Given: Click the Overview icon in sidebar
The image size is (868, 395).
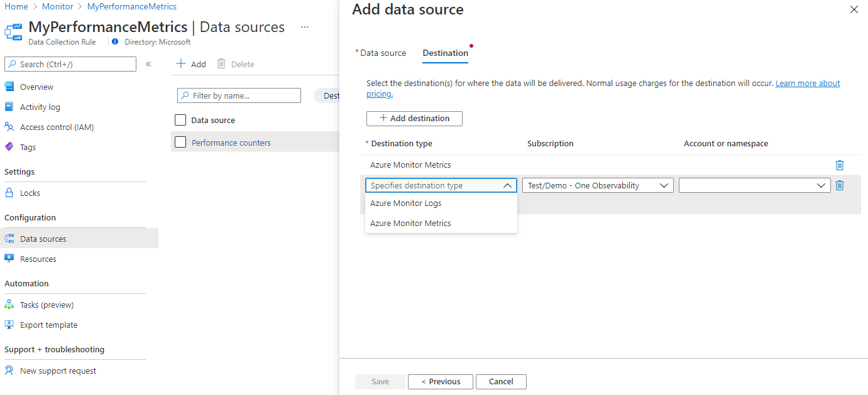Looking at the screenshot, I should click(x=9, y=87).
